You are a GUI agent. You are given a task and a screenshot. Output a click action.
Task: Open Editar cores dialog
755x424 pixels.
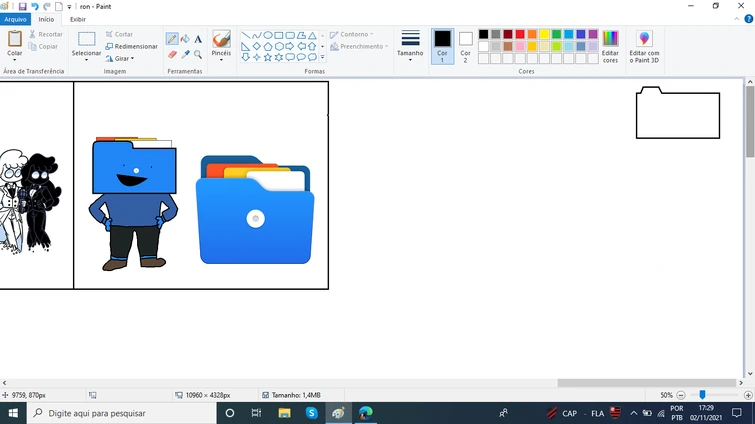(610, 46)
